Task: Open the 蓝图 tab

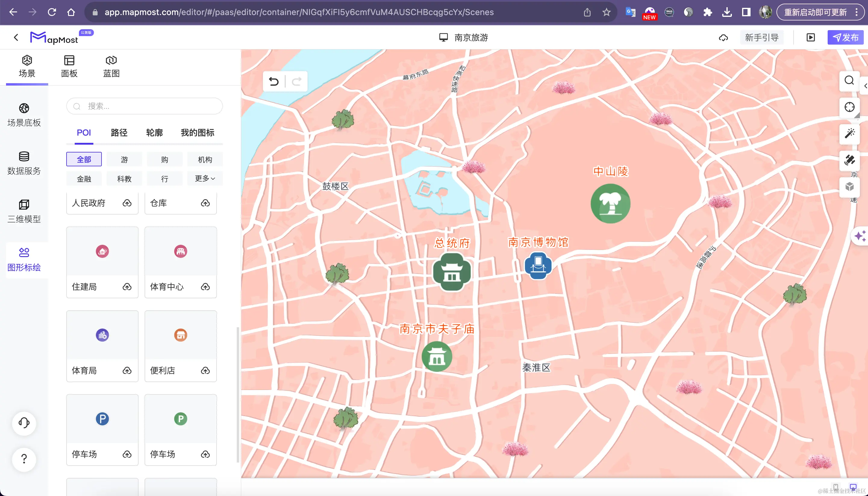Action: point(111,66)
